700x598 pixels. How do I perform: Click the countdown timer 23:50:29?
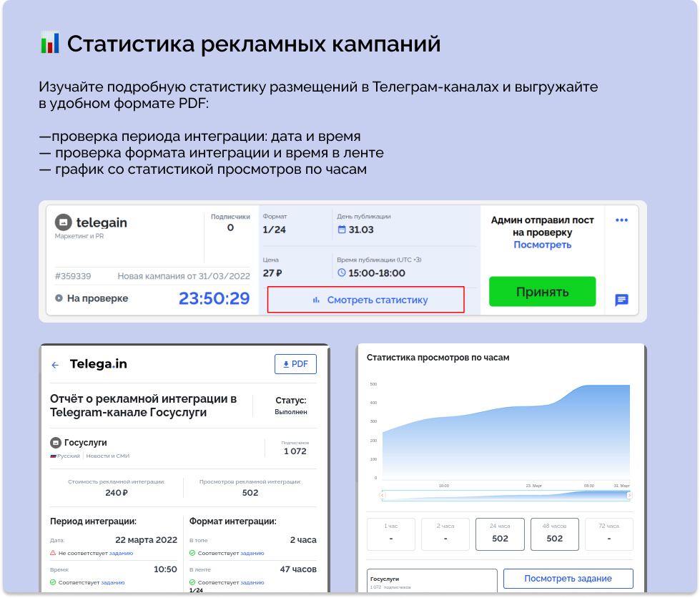point(215,298)
